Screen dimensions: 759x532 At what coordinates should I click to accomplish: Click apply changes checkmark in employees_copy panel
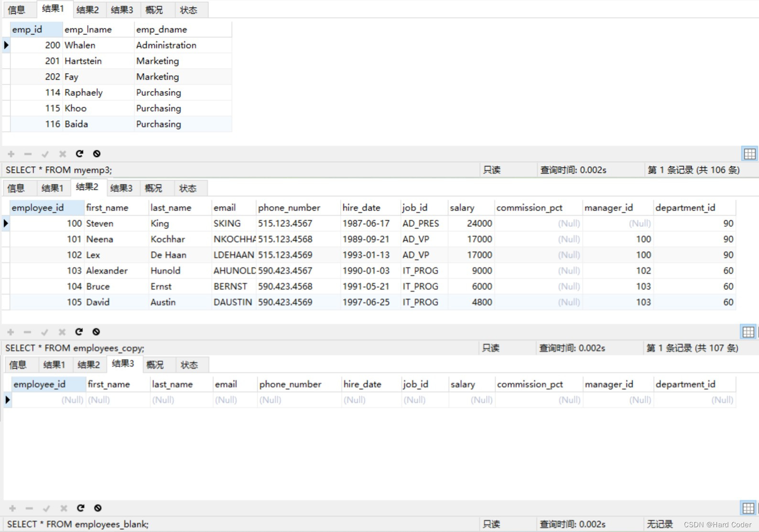(x=44, y=332)
